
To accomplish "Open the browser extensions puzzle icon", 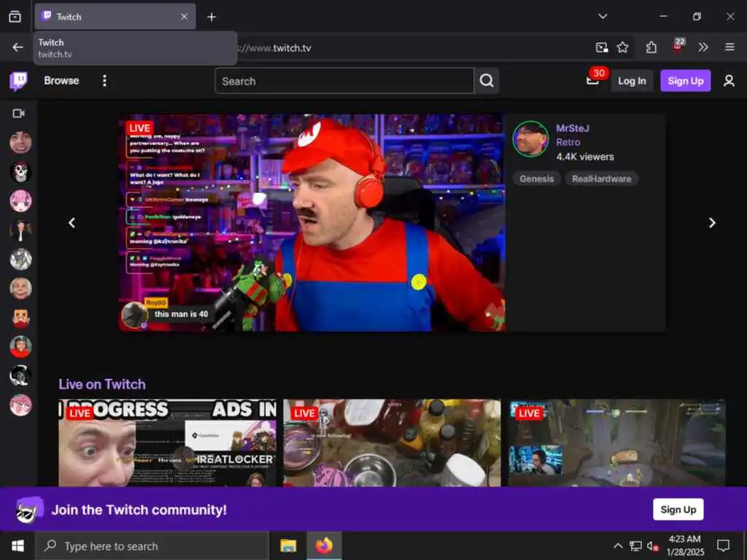I will pyautogui.click(x=651, y=47).
